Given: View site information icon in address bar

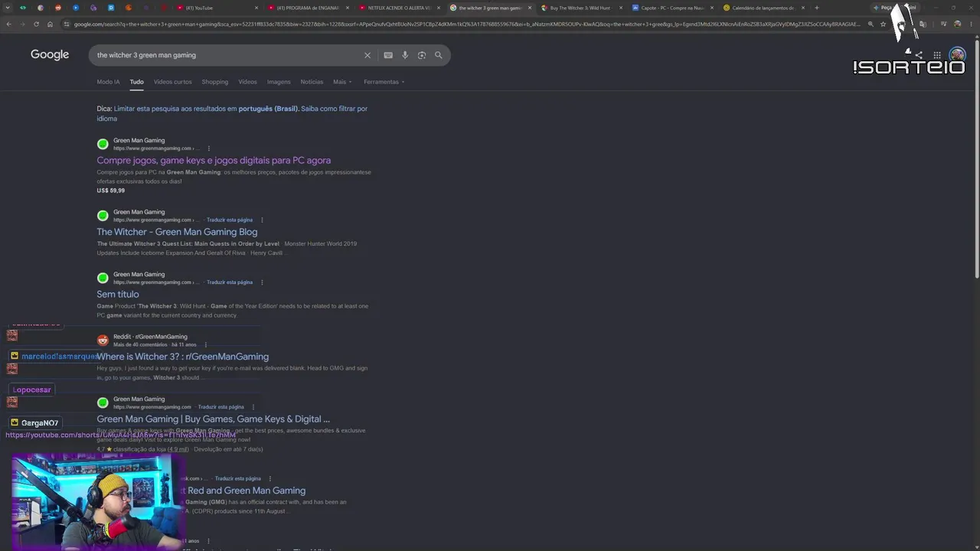Looking at the screenshot, I should (67, 24).
